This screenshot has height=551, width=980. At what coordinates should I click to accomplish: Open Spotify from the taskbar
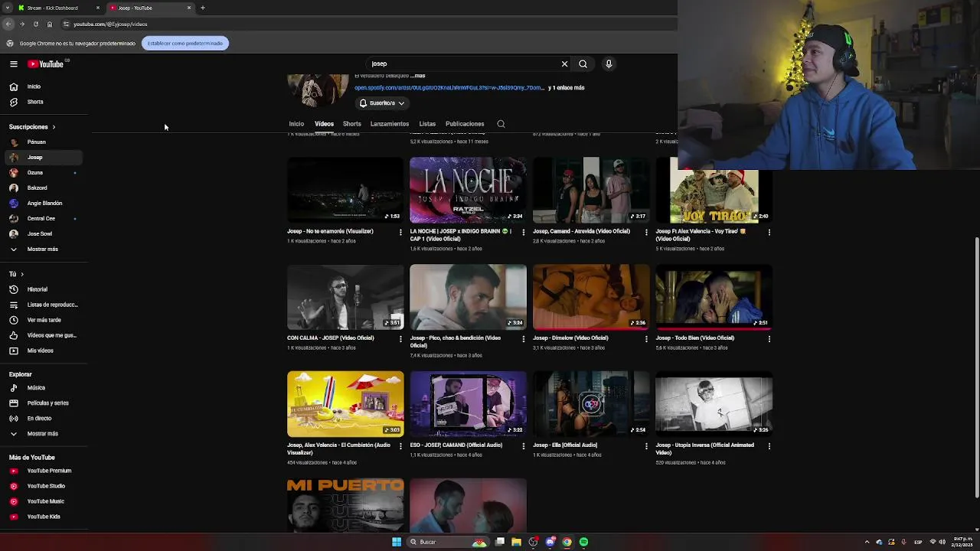[x=583, y=542]
